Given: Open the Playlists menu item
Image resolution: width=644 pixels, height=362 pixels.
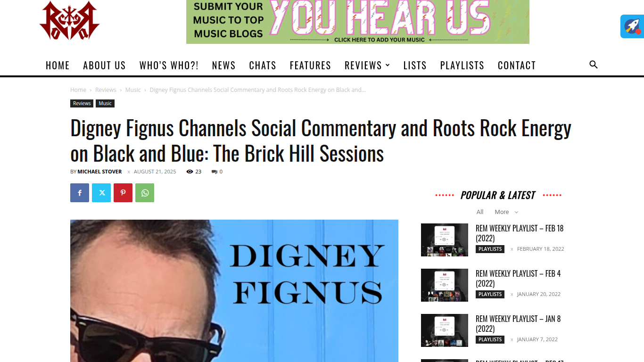Looking at the screenshot, I should [x=462, y=65].
